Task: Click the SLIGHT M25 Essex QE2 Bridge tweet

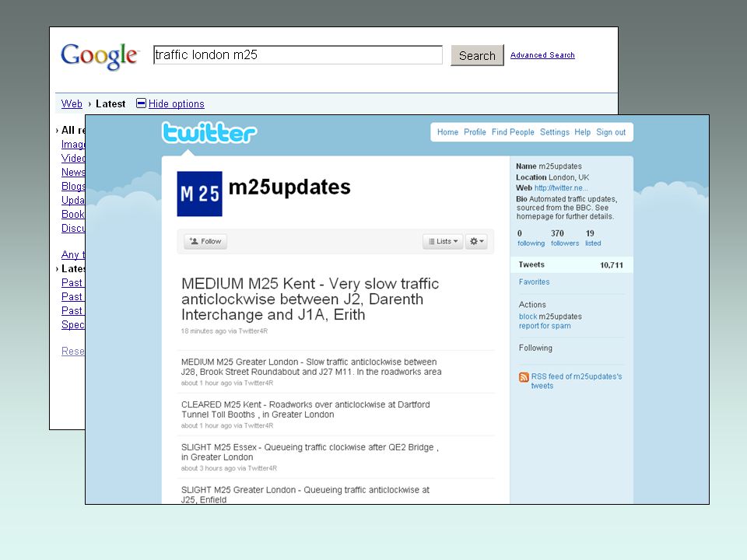Action: click(x=310, y=452)
